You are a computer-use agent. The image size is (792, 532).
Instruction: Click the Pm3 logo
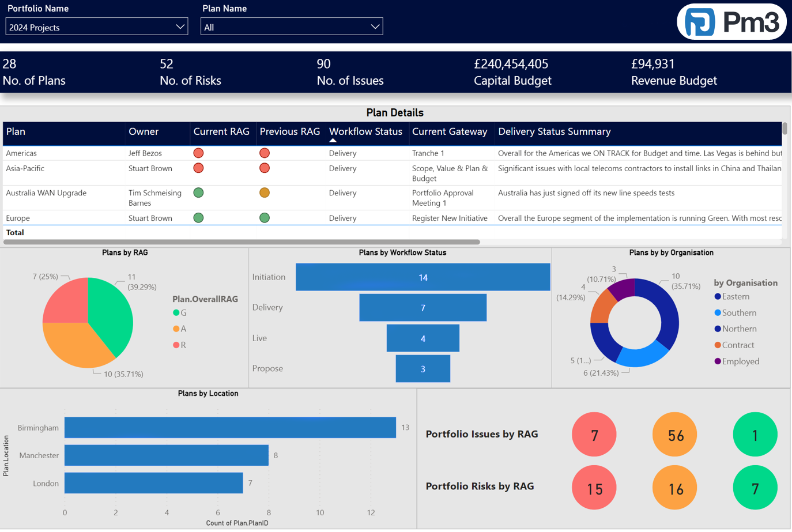[x=731, y=22]
